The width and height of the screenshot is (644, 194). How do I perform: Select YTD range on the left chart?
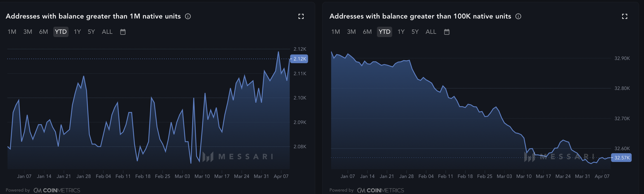[61, 32]
